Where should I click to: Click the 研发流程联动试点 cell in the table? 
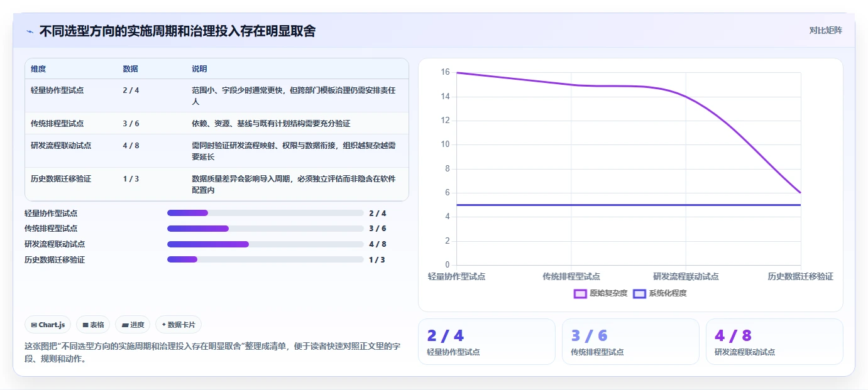click(61, 146)
